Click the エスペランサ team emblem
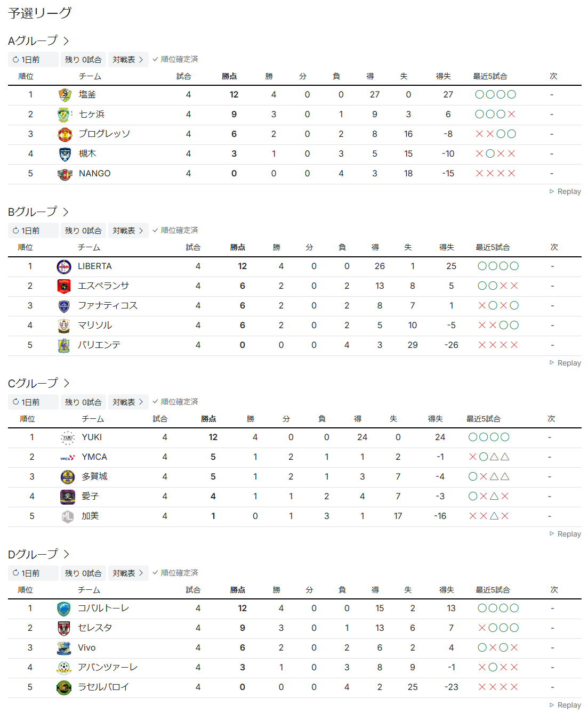 coord(64,286)
